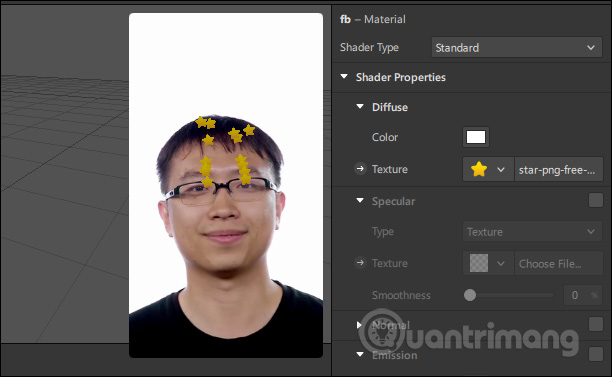Enable the Emission checkbox

(596, 354)
